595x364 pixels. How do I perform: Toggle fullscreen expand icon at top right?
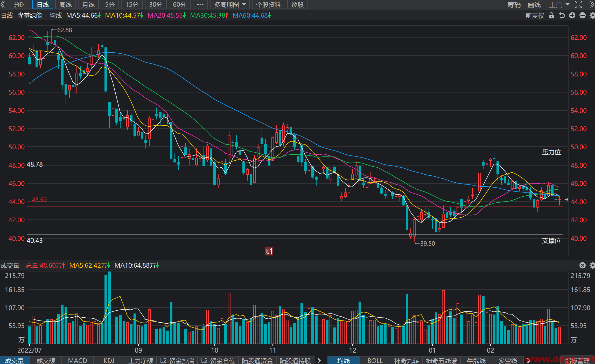(578, 4)
